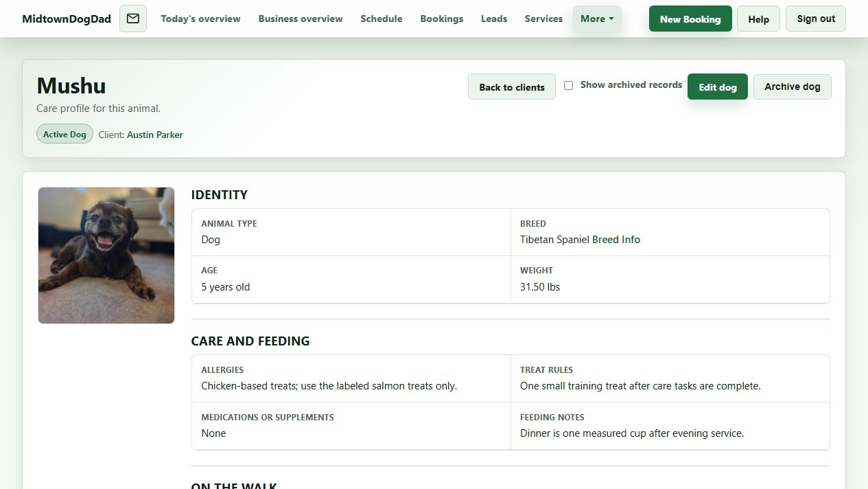Select 'Care profile for this animal' subtitle
Screen dimensions: 868x489
coord(98,109)
